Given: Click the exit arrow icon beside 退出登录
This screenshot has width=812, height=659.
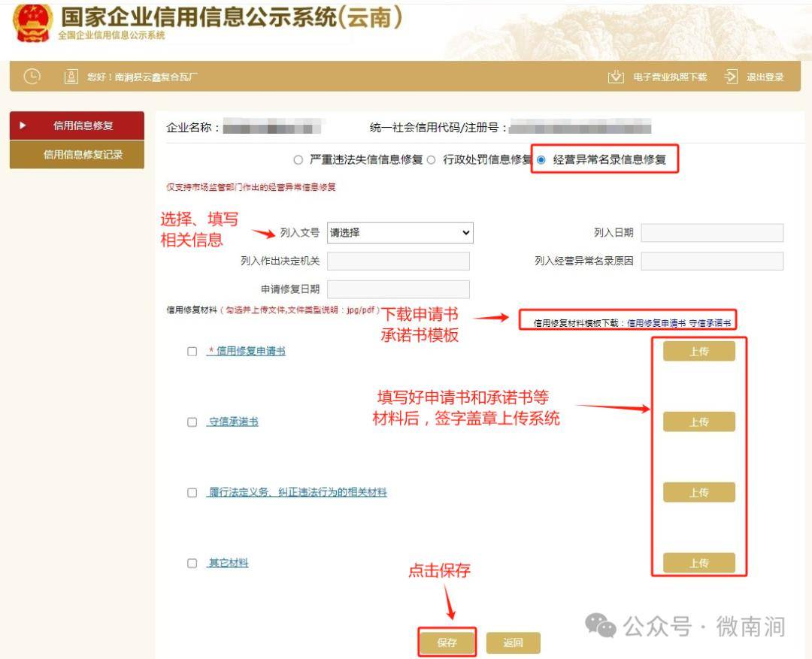Looking at the screenshot, I should [x=729, y=77].
